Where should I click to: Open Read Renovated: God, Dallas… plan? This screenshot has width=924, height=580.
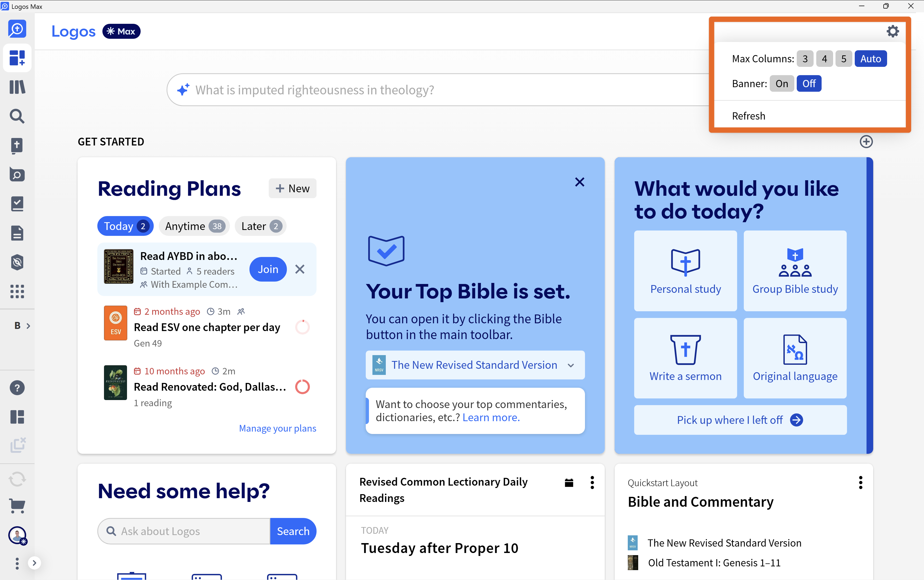[x=210, y=387]
